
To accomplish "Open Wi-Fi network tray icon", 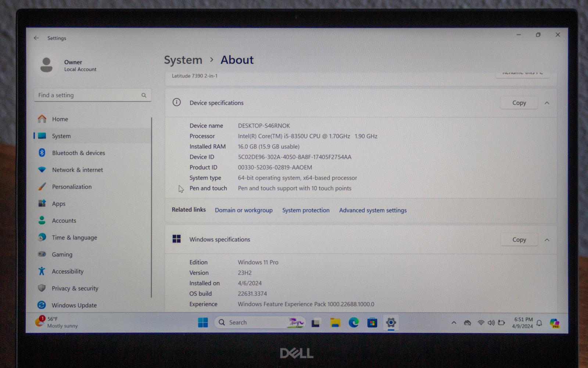I will pos(481,323).
